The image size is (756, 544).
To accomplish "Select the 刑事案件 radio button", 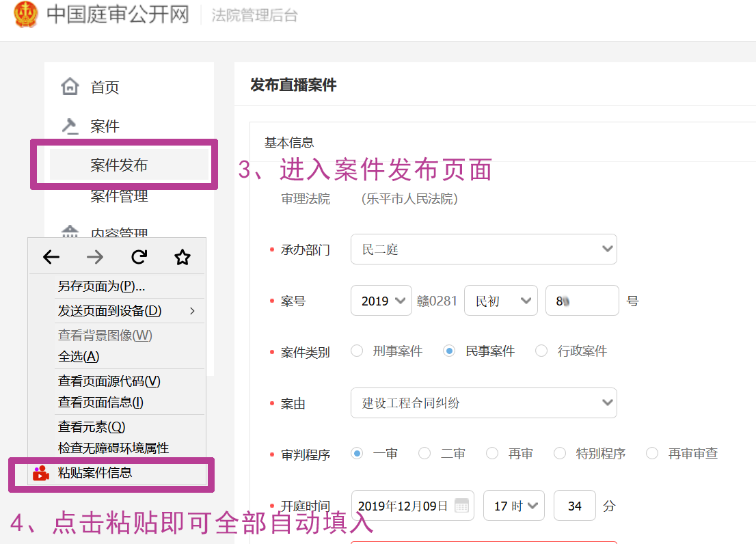I will coord(357,351).
